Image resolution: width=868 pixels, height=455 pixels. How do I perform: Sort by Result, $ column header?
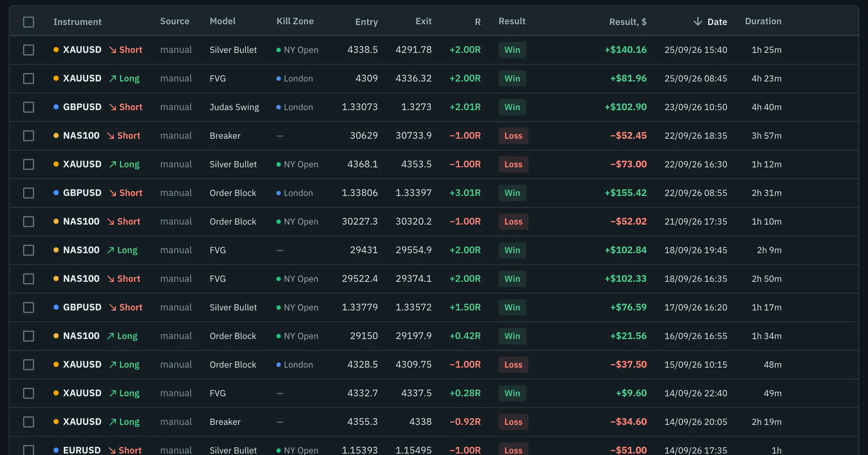pyautogui.click(x=628, y=22)
